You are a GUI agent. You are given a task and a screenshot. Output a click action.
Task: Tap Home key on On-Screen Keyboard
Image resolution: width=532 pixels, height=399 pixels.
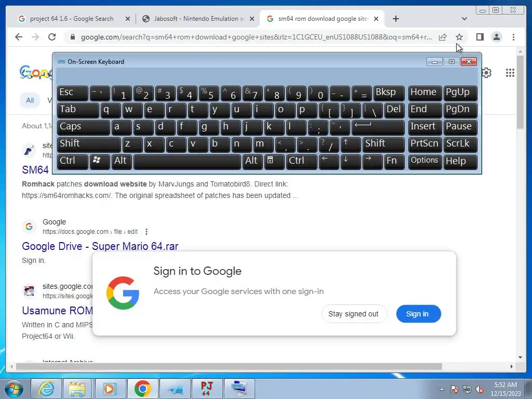425,93
